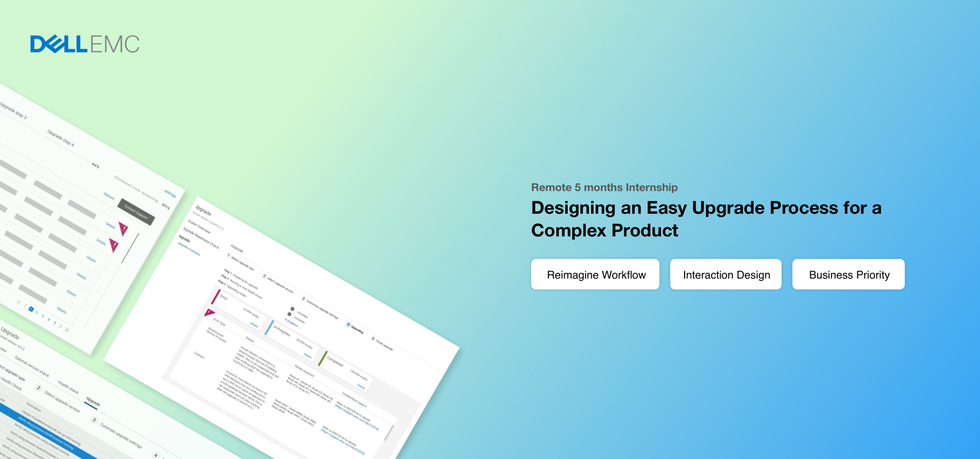Go to page 2 in pagination

coord(37,313)
